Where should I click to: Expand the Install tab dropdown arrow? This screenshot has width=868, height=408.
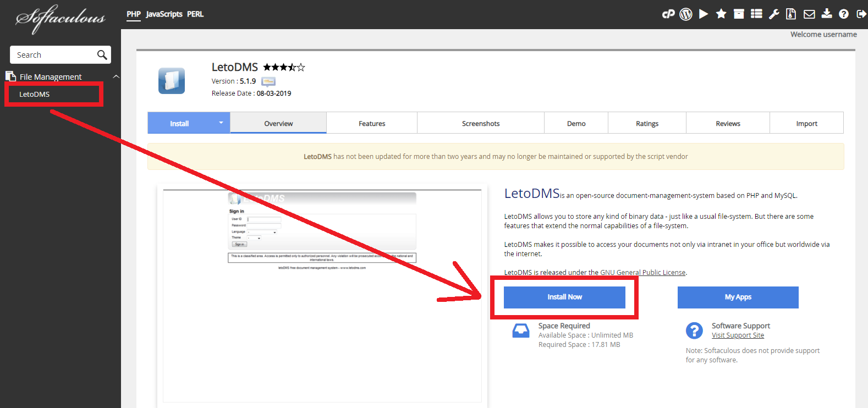221,123
